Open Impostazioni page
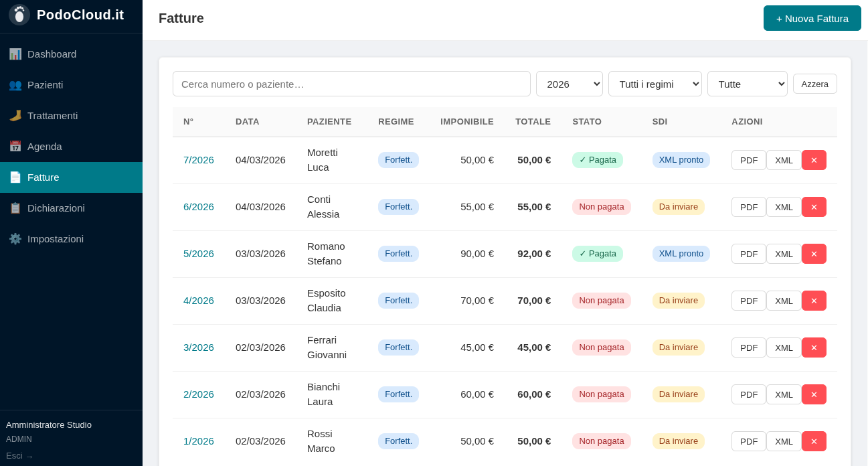868x466 pixels. coord(71,238)
